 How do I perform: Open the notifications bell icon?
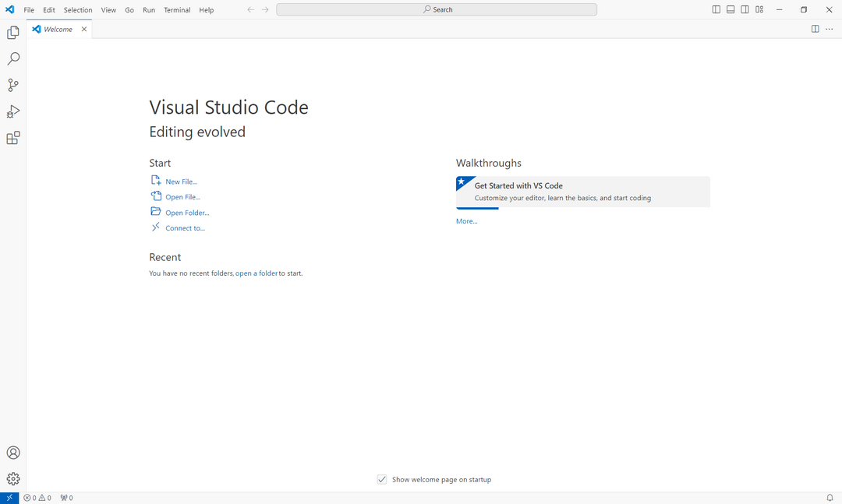point(829,497)
